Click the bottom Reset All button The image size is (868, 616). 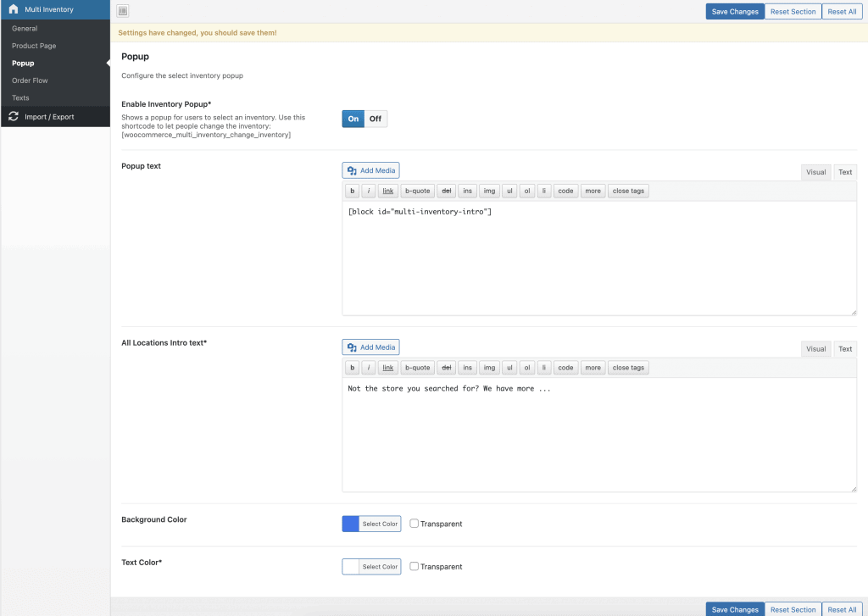pyautogui.click(x=842, y=609)
